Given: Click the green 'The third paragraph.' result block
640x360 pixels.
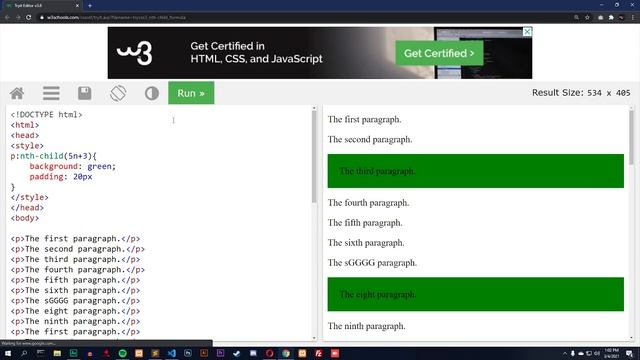Looking at the screenshot, I should pyautogui.click(x=476, y=171).
